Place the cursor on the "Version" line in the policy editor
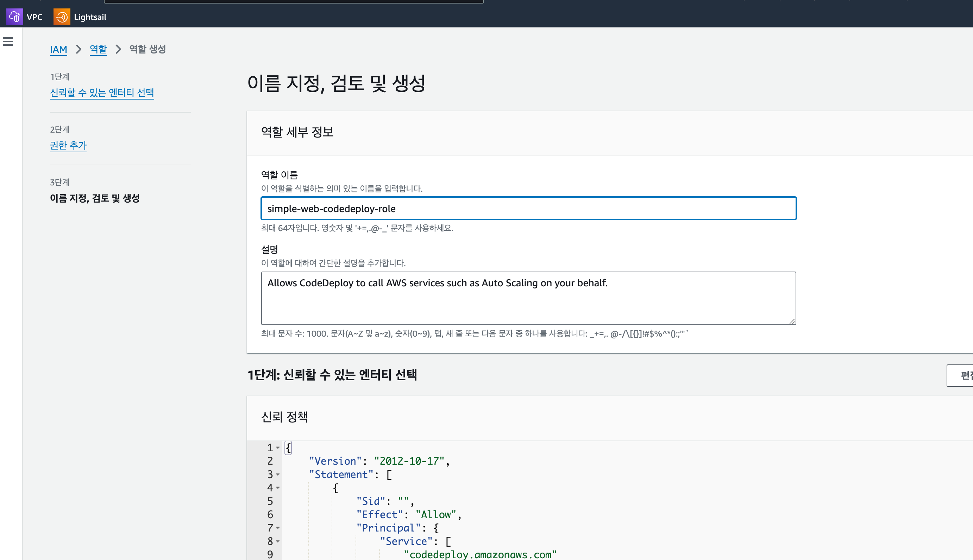The width and height of the screenshot is (973, 560). coord(379,461)
